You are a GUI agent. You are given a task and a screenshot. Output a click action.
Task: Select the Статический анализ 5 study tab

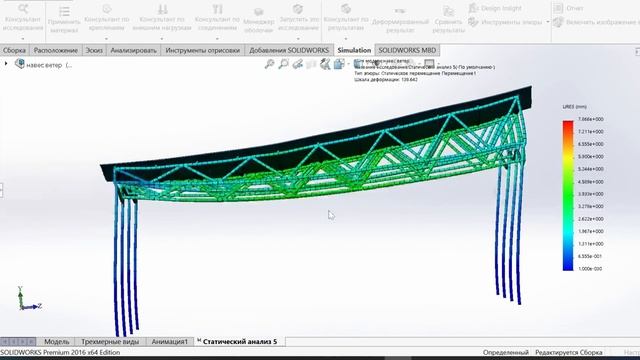(x=239, y=342)
